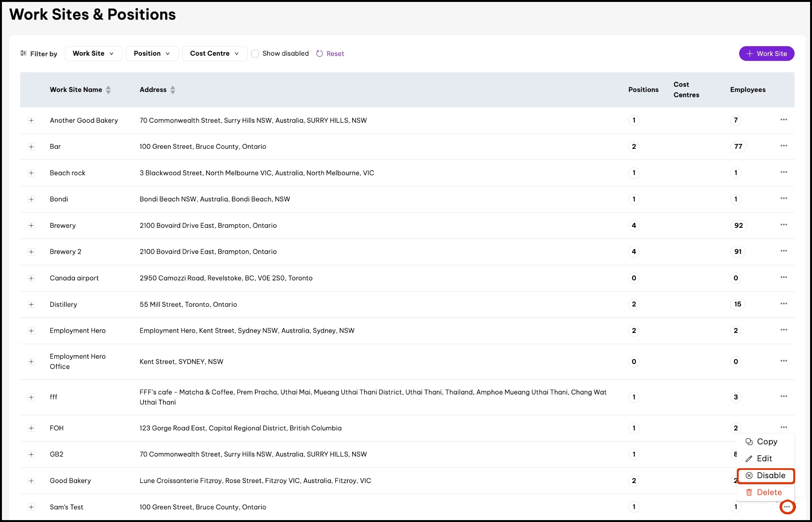Open more options for Bar work site
Screen dimensions: 812x522
pos(783,146)
